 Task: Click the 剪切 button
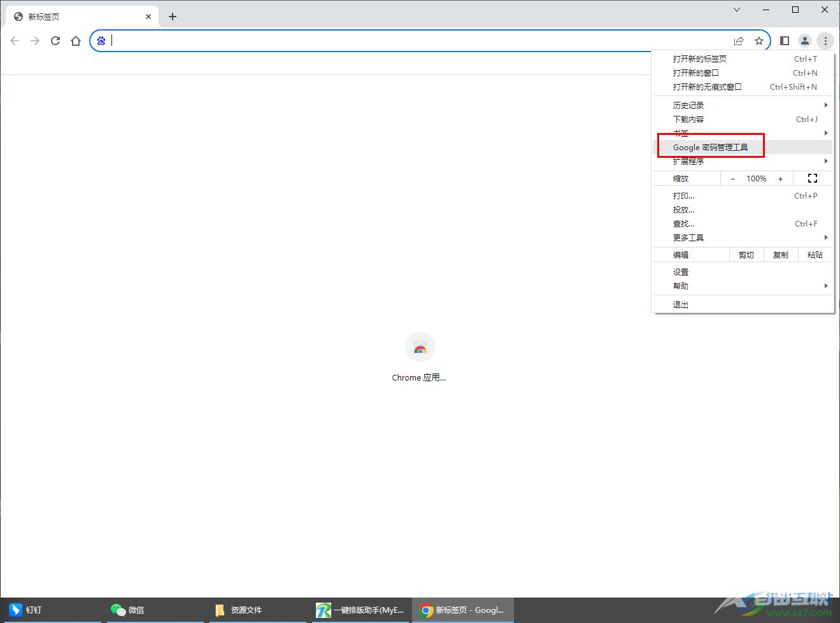coord(746,255)
